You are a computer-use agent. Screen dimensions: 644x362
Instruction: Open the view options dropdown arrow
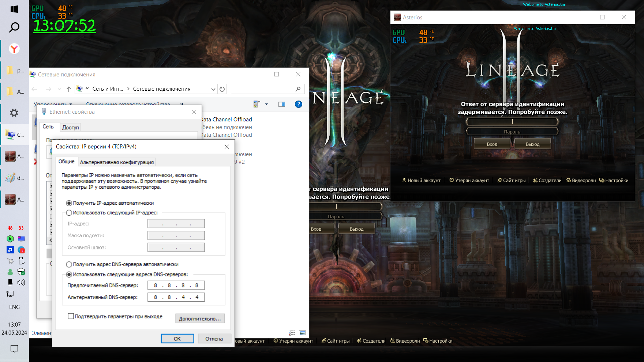click(x=266, y=104)
